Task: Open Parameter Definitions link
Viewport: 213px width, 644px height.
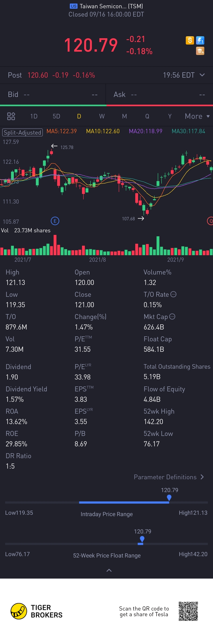Action: (x=169, y=477)
